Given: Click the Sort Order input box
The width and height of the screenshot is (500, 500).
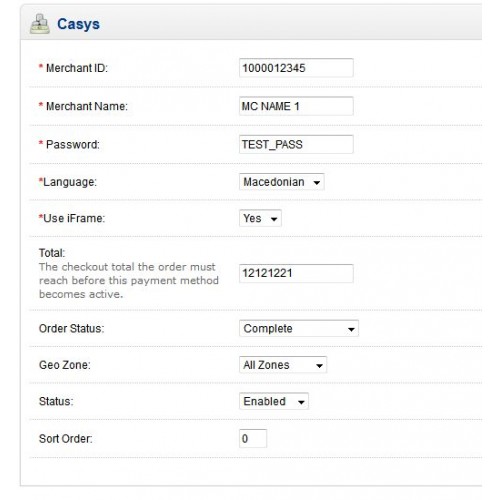Looking at the screenshot, I should [253, 438].
